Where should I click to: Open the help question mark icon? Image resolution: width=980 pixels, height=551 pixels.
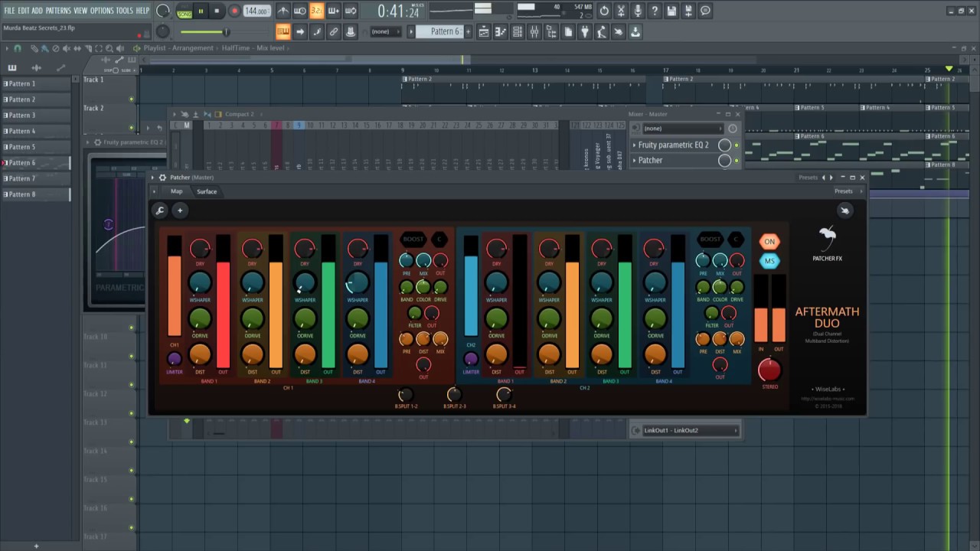(x=655, y=11)
